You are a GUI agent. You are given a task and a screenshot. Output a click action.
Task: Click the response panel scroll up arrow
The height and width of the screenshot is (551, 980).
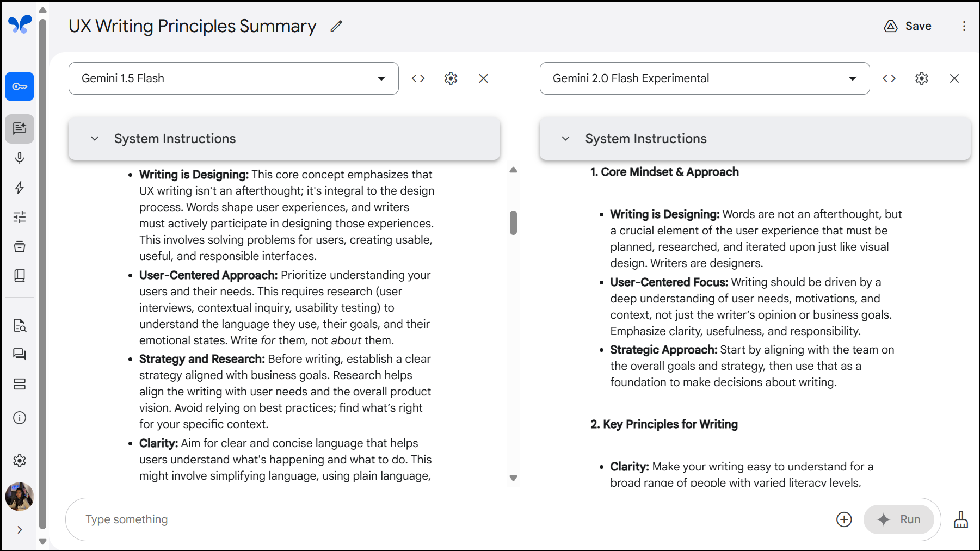click(x=513, y=170)
